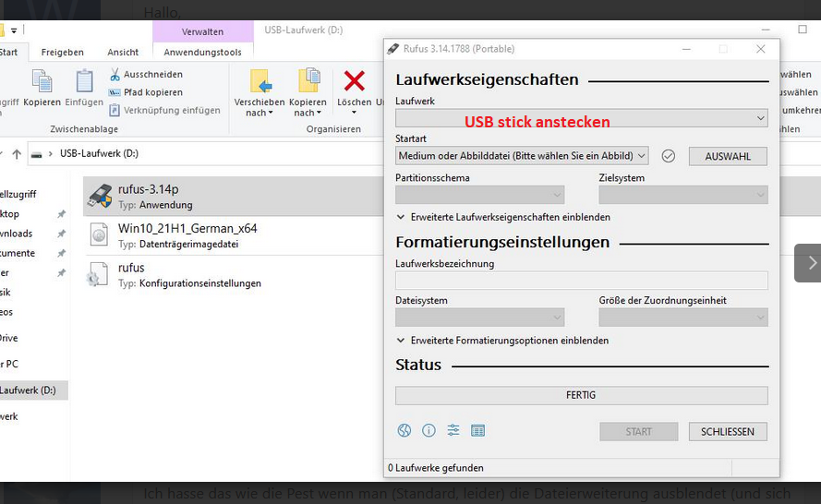
Task: Click rufus configuration settings file icon
Action: [x=97, y=275]
